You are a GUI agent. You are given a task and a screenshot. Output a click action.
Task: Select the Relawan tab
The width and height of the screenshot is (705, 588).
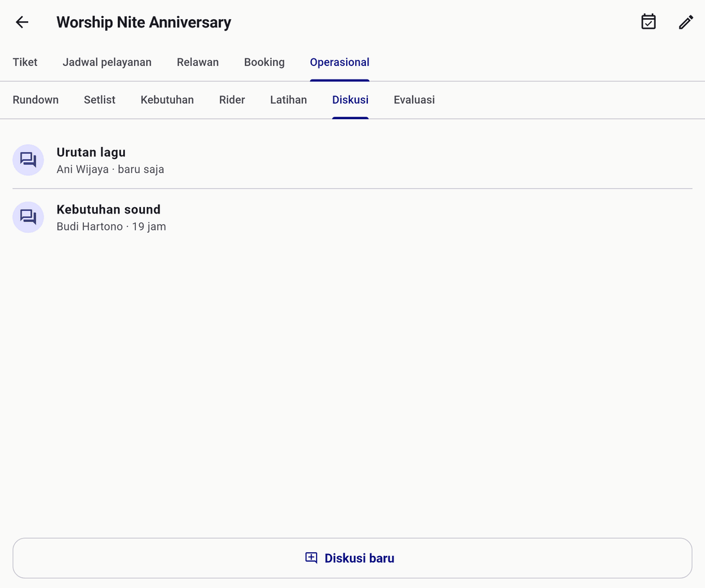[x=198, y=62]
